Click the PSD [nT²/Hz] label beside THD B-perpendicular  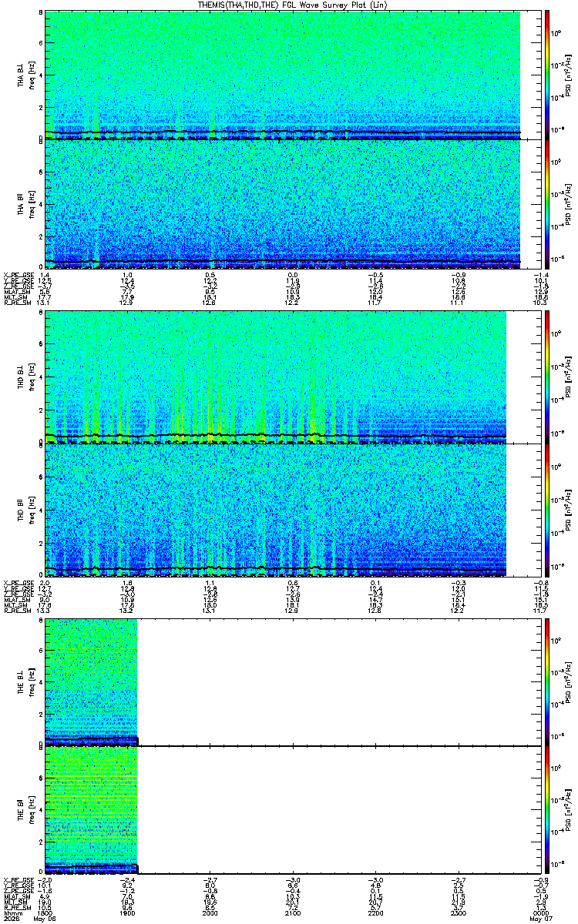point(568,377)
